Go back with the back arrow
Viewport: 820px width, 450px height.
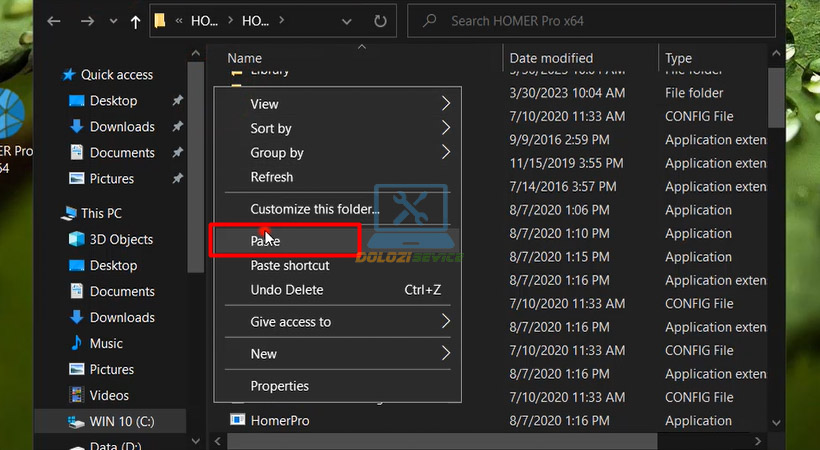pyautogui.click(x=54, y=21)
